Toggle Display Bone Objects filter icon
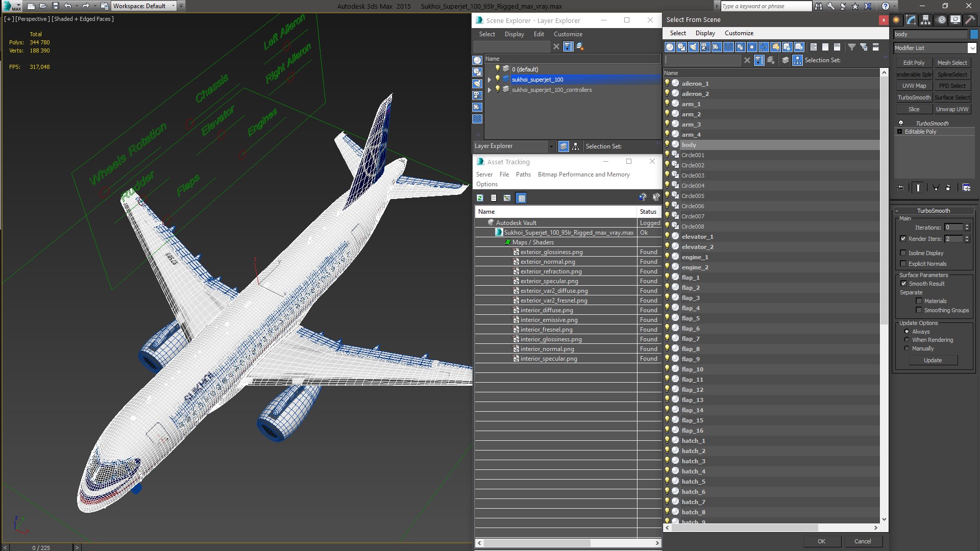The height and width of the screenshot is (551, 980). (x=764, y=47)
